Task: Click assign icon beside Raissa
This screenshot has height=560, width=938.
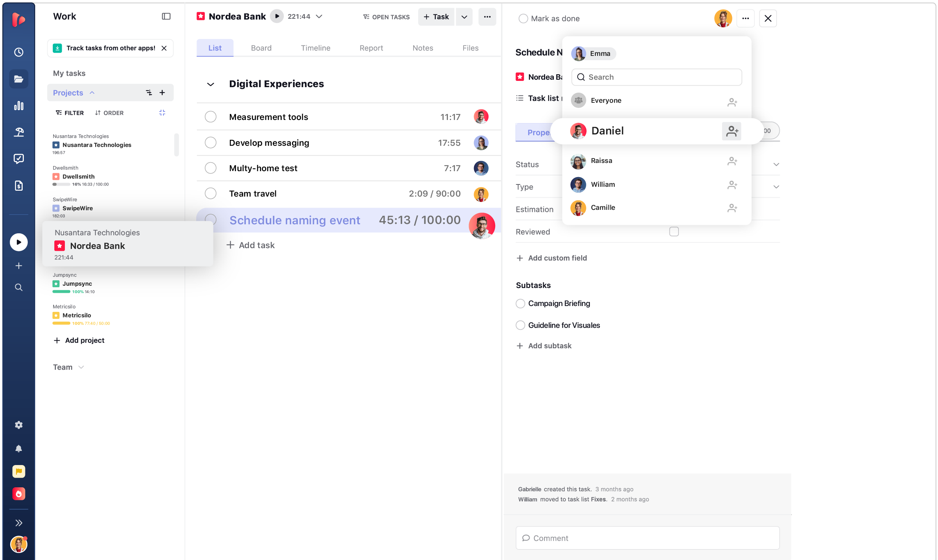Action: tap(732, 161)
